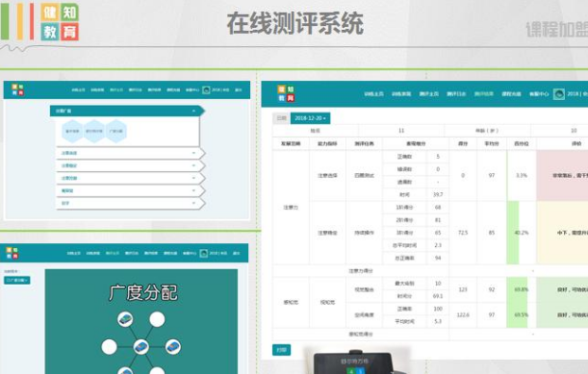Click the green 40.2% percentile bar

coord(513,233)
